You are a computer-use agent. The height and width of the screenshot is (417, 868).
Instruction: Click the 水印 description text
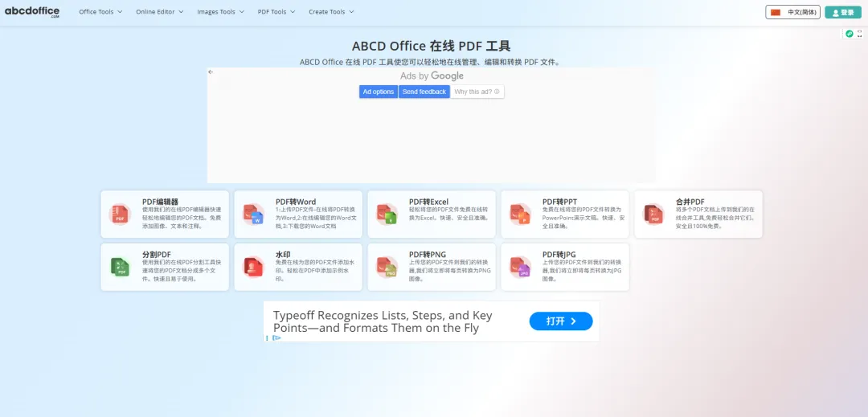(315, 271)
